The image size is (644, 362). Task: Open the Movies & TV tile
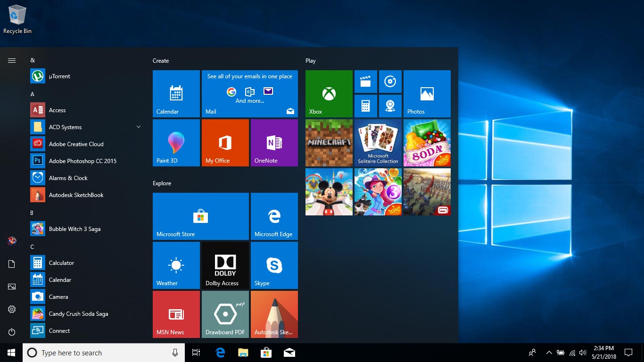(365, 82)
